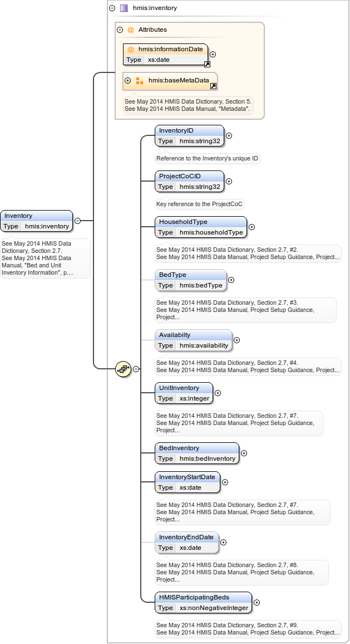Click the arrow link icon on hmis:baseMetaData
The height and width of the screenshot is (644, 350).
[213, 86]
